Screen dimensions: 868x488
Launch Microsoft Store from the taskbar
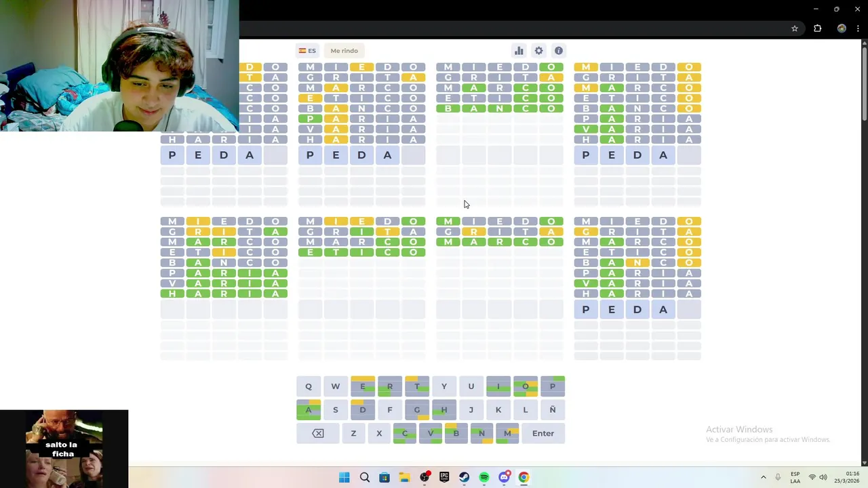point(384,478)
